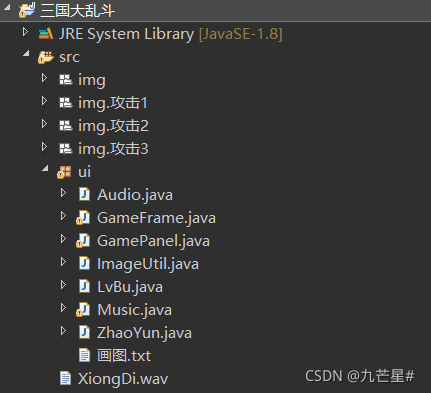Click the Music.java file icon

click(83, 310)
